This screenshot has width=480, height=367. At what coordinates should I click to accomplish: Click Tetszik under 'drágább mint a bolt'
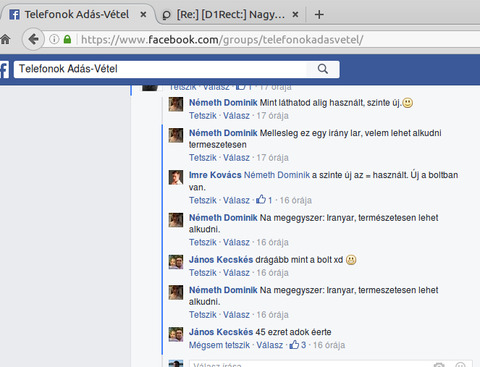[x=203, y=273]
